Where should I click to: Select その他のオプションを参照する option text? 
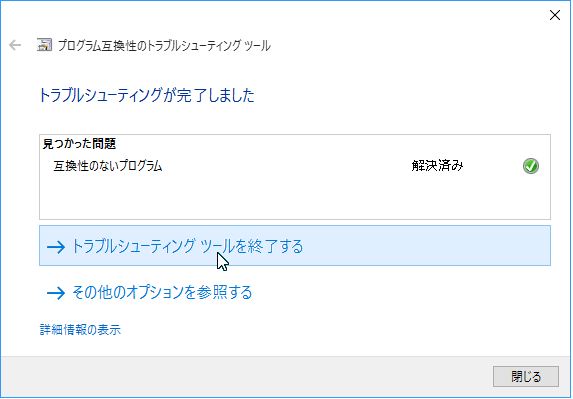tap(162, 292)
